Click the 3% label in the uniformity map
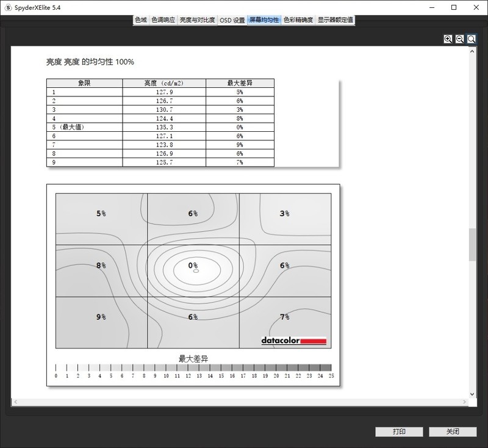The width and height of the screenshot is (488, 448). tap(284, 214)
